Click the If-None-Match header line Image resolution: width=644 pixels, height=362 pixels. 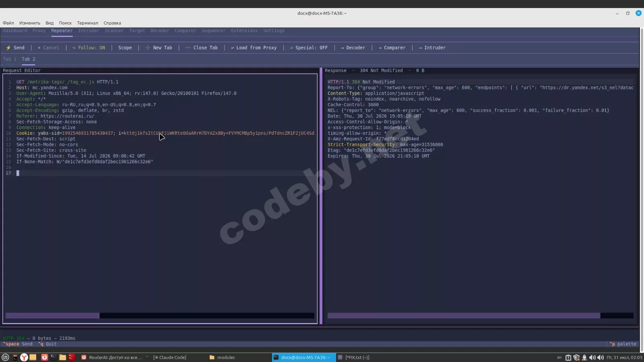[85, 162]
